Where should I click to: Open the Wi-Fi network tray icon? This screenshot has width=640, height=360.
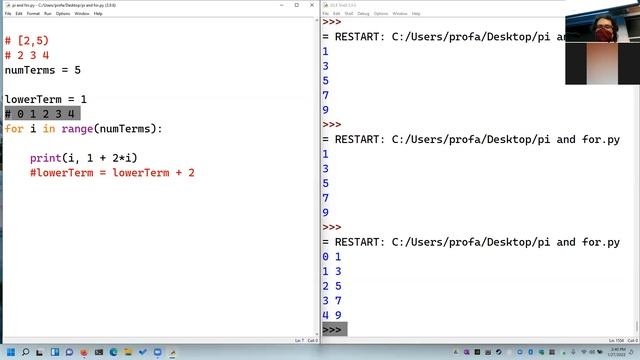tap(584, 352)
